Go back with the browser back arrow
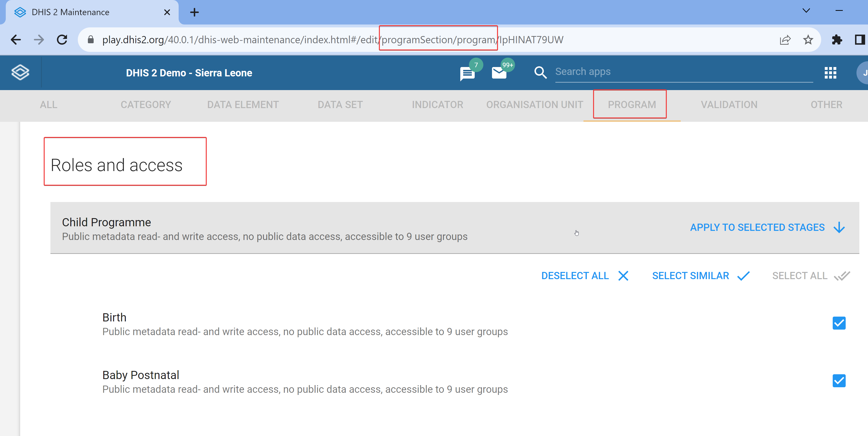 [x=16, y=40]
